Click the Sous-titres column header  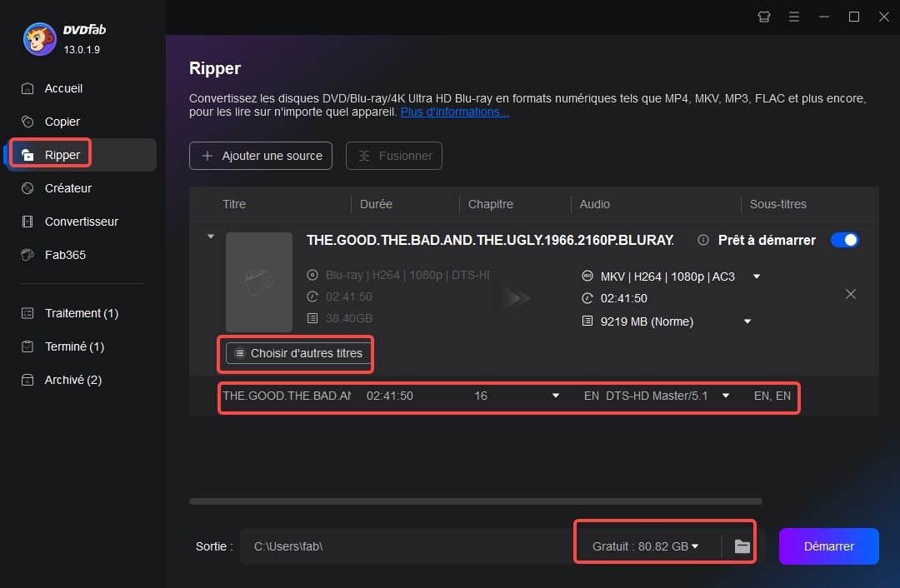click(777, 204)
